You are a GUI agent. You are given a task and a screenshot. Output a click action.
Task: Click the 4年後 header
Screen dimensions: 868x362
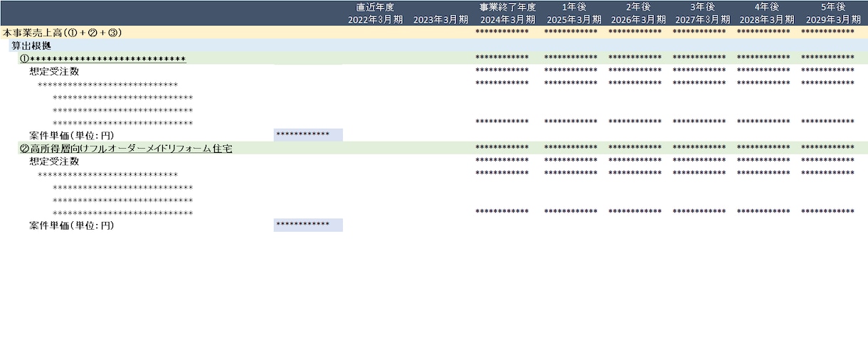click(x=767, y=7)
